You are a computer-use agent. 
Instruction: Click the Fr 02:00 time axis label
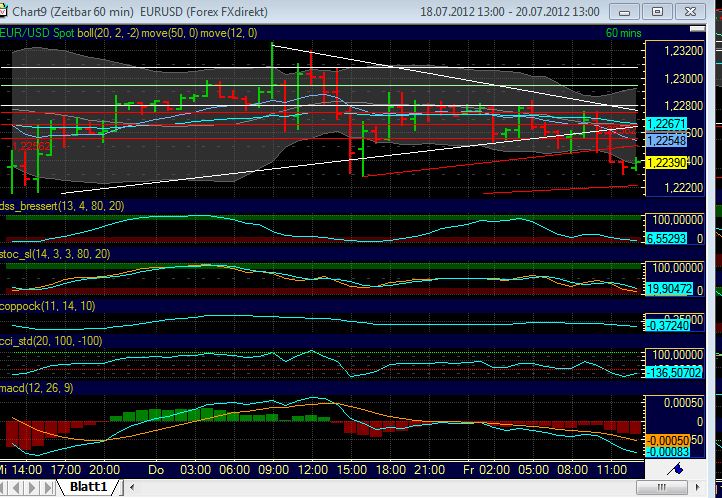point(486,470)
